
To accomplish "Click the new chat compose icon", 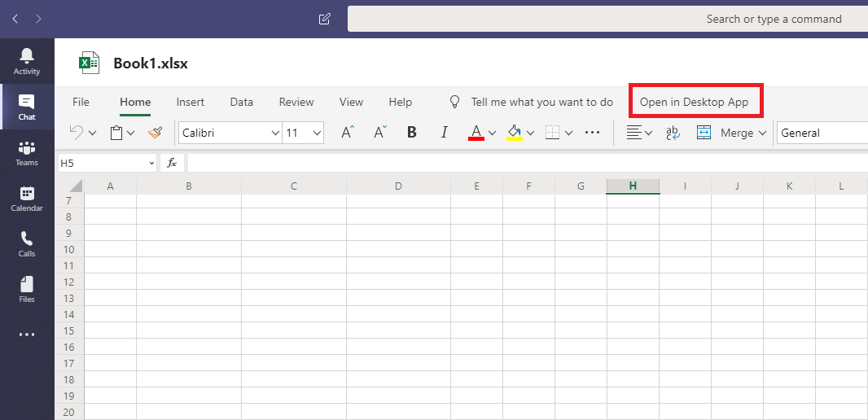I will pos(325,19).
